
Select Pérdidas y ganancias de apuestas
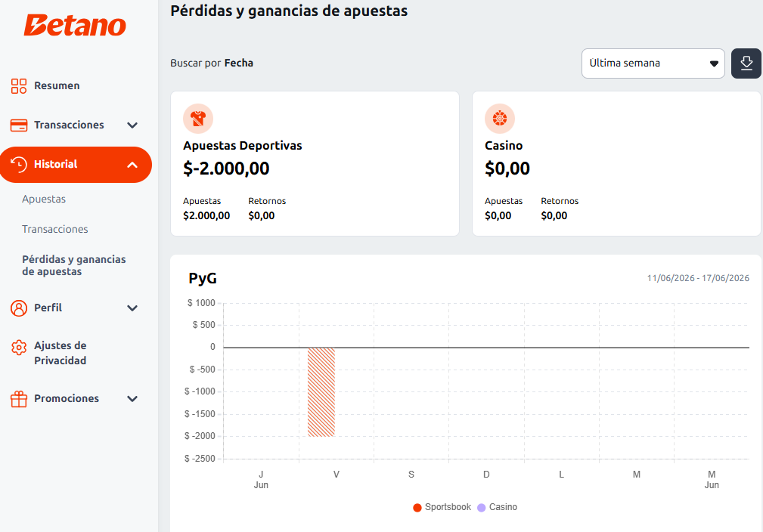point(74,265)
